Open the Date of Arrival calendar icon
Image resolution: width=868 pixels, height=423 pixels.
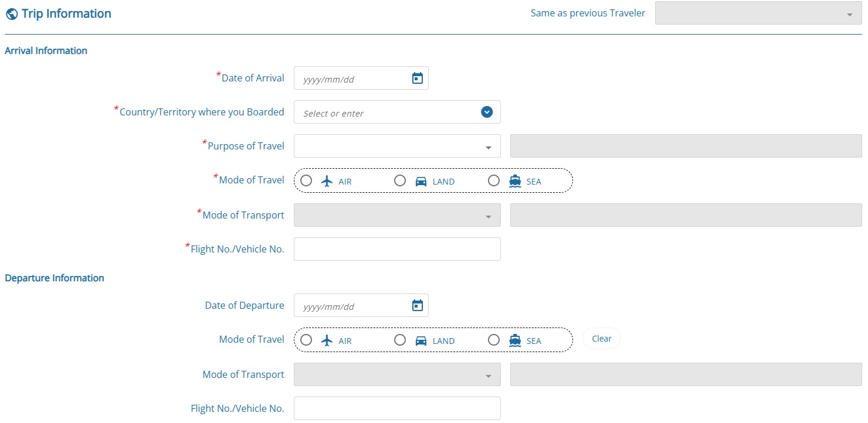click(418, 78)
